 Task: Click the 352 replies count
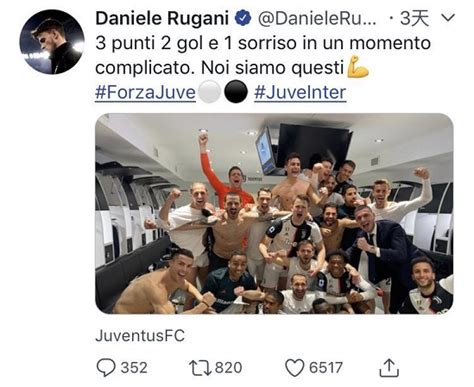point(134,368)
